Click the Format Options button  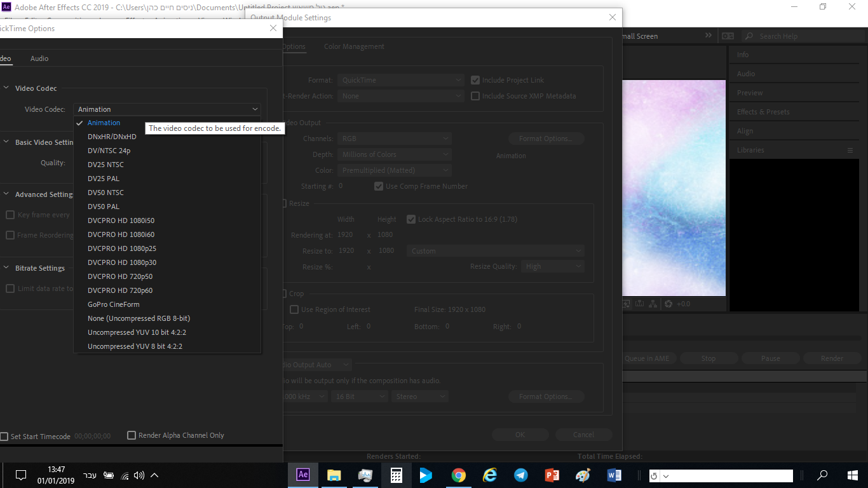tap(546, 138)
